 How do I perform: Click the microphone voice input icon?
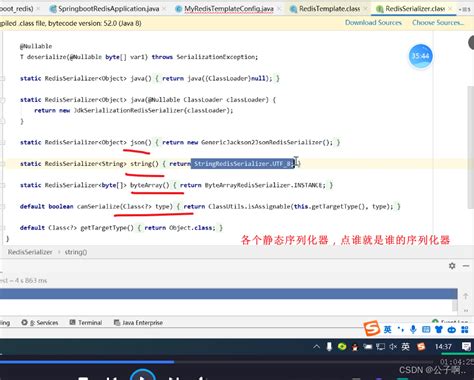pyautogui.click(x=413, y=330)
